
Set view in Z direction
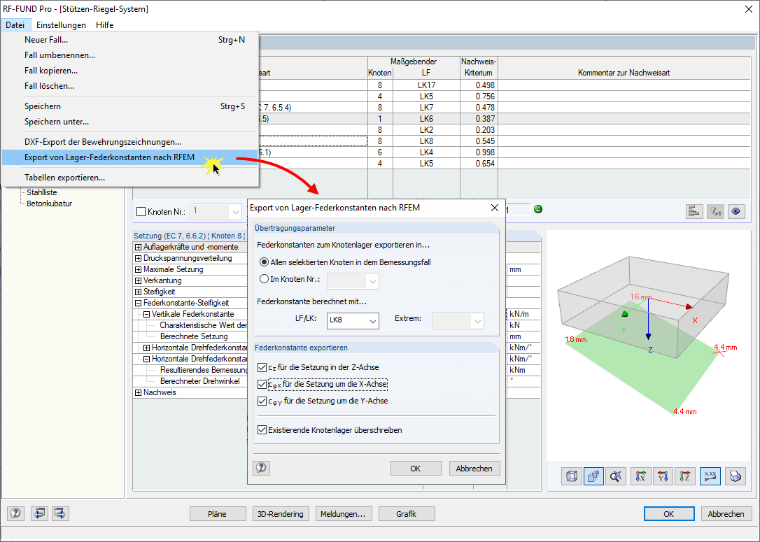click(x=685, y=476)
